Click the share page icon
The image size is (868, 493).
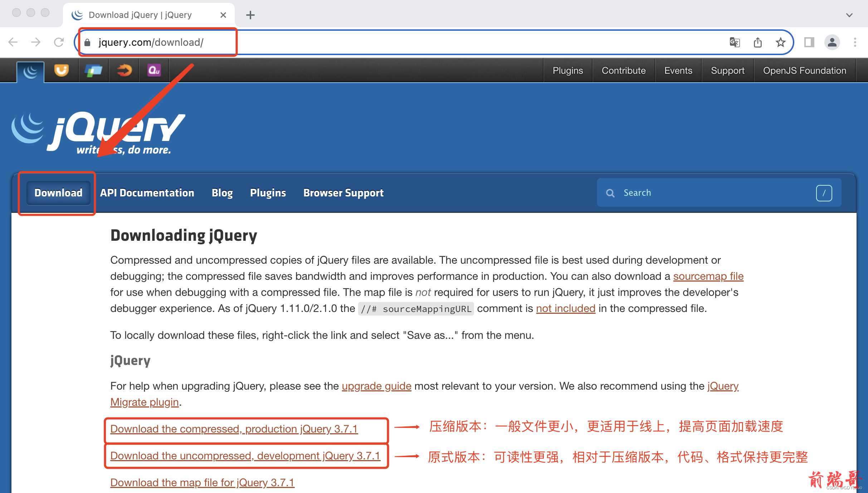coord(757,42)
